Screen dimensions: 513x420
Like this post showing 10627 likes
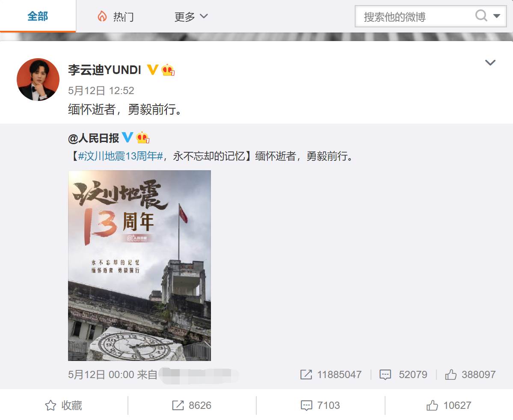pyautogui.click(x=449, y=405)
